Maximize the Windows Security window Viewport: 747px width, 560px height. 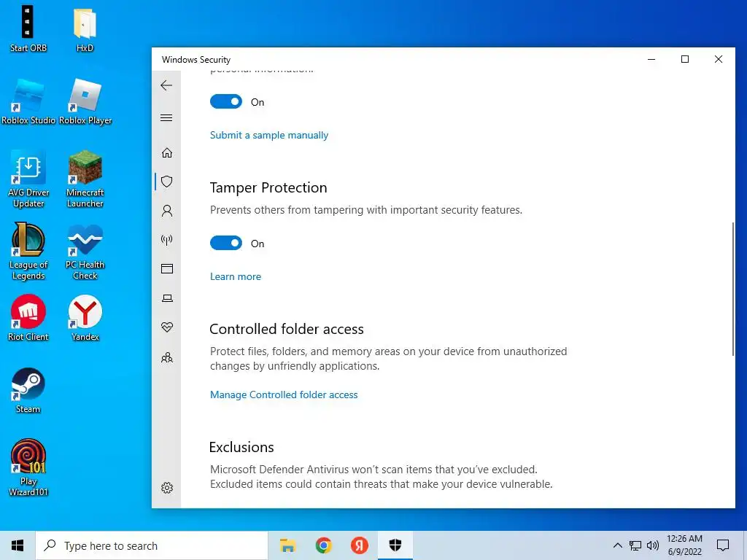pos(684,59)
